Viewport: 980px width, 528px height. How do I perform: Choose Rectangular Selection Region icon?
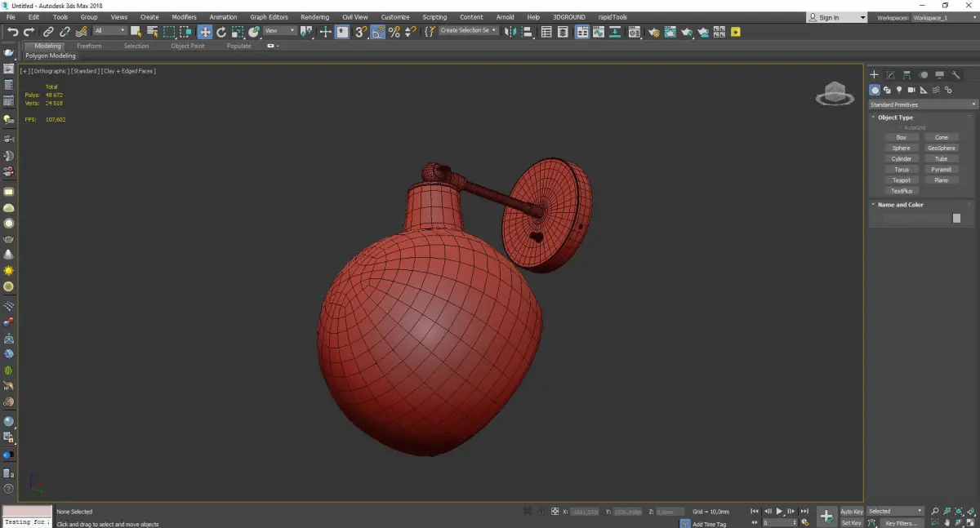tap(169, 32)
